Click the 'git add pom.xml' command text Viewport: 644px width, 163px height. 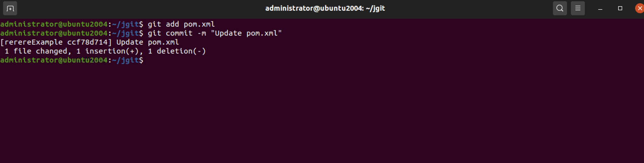181,24
